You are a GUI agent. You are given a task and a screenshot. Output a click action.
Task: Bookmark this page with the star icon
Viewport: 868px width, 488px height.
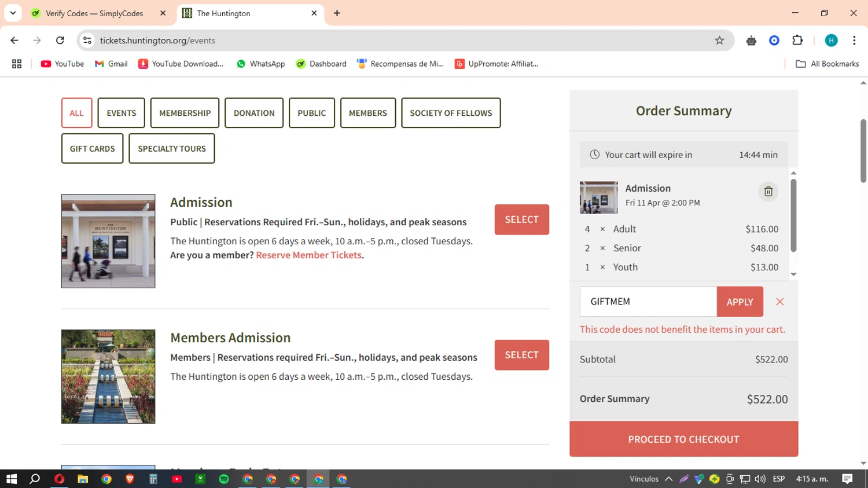pyautogui.click(x=719, y=41)
